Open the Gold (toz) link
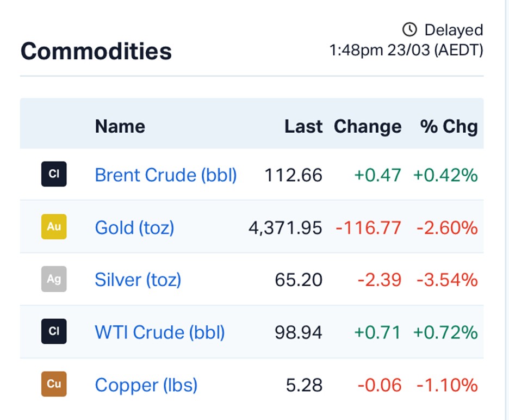 pos(134,227)
